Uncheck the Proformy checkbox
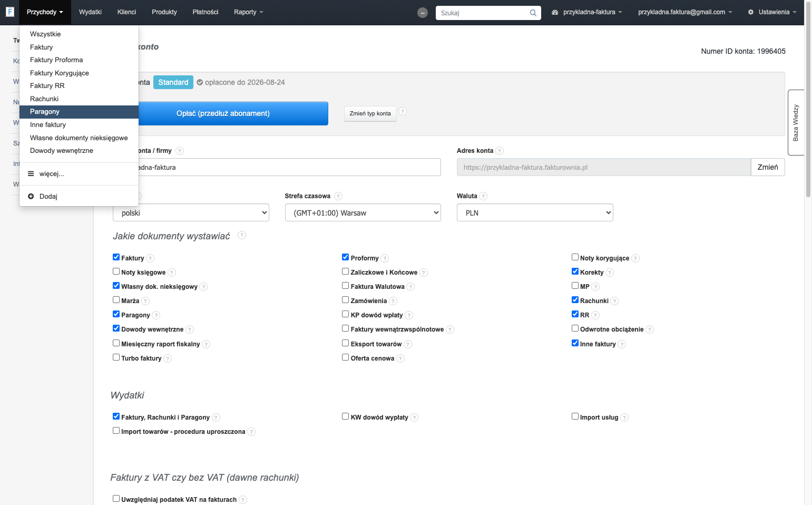Image resolution: width=812 pixels, height=505 pixels. click(x=346, y=257)
